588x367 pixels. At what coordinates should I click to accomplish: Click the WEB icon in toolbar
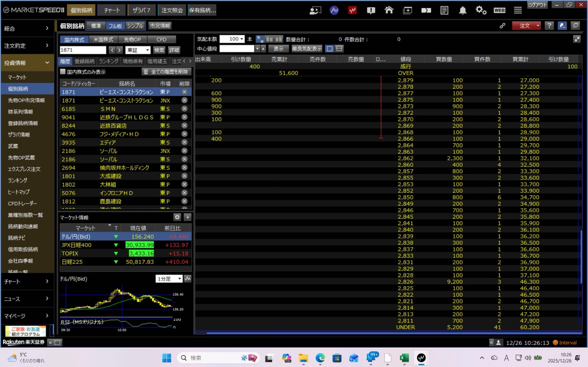point(499,10)
